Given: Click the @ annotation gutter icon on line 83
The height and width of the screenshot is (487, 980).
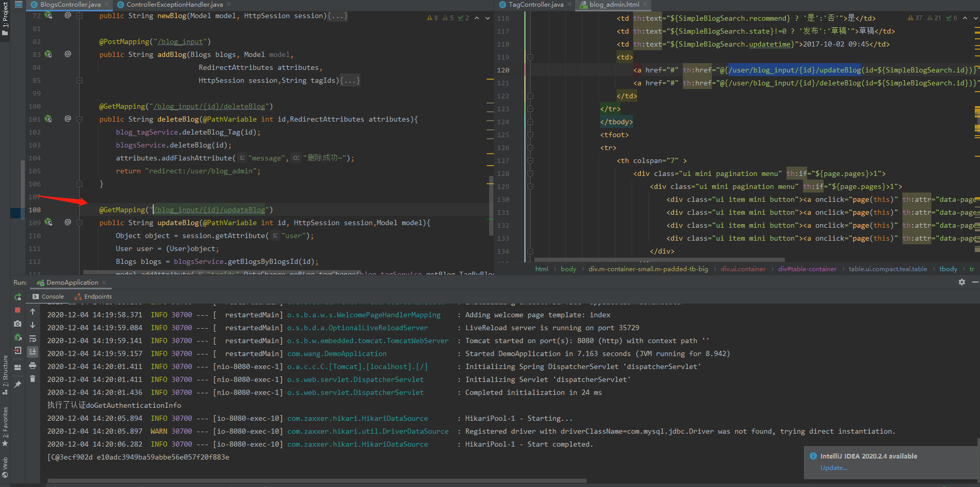Looking at the screenshot, I should point(68,54).
